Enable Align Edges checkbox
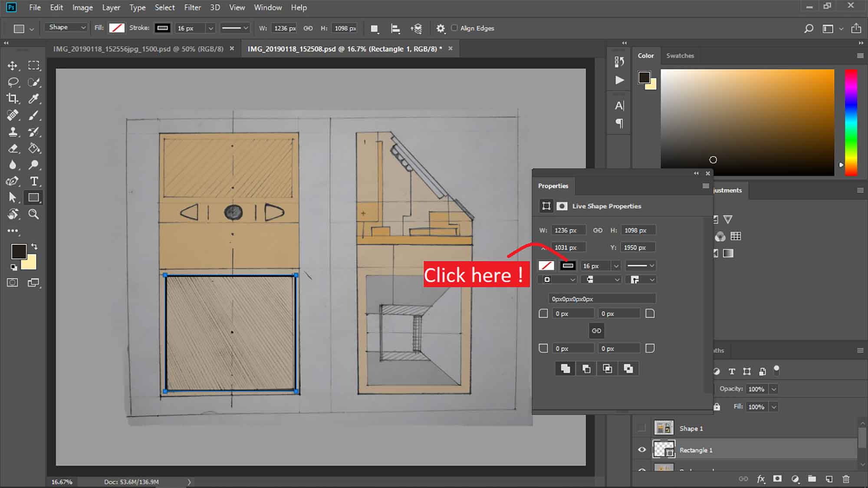 pyautogui.click(x=454, y=28)
